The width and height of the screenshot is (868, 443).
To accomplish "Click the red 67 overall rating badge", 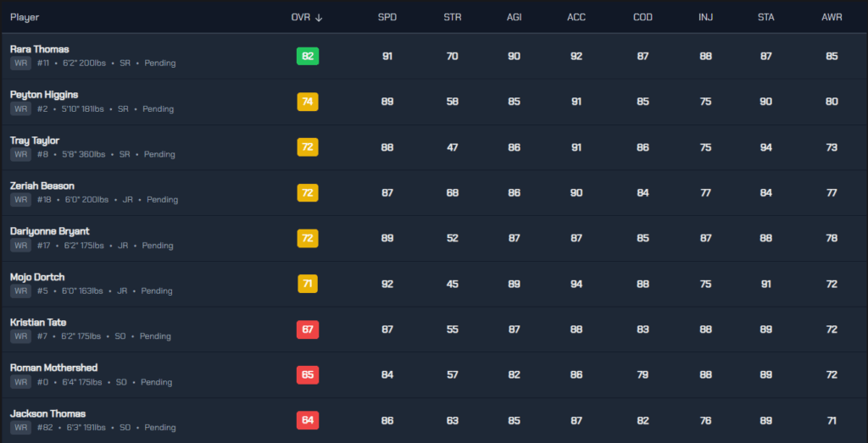I will [307, 329].
